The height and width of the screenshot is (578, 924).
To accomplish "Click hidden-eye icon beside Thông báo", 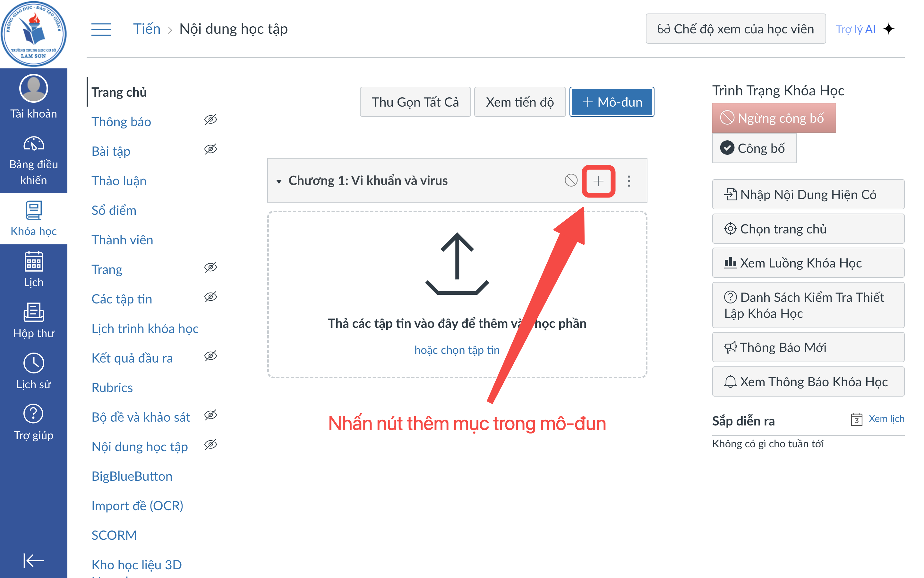I will pos(210,120).
